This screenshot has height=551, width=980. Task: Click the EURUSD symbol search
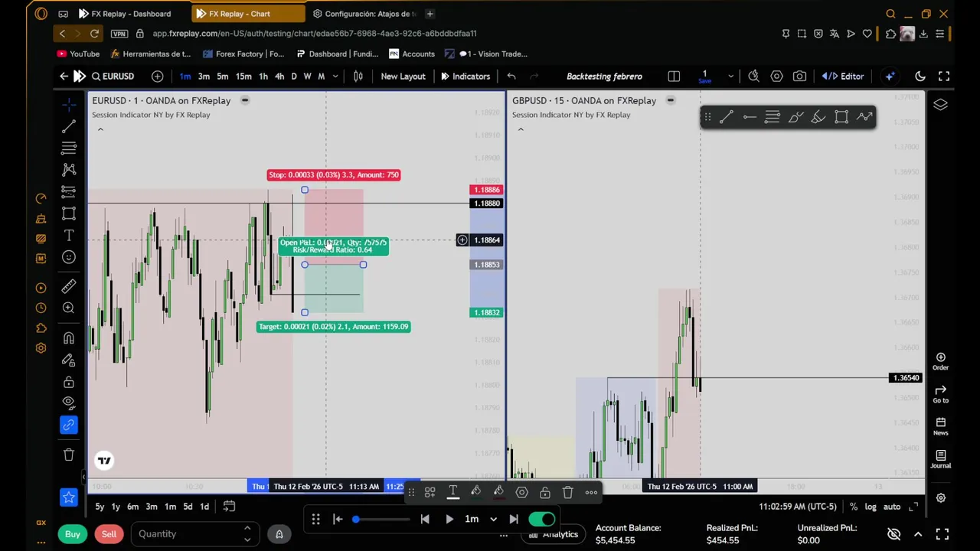(x=113, y=77)
